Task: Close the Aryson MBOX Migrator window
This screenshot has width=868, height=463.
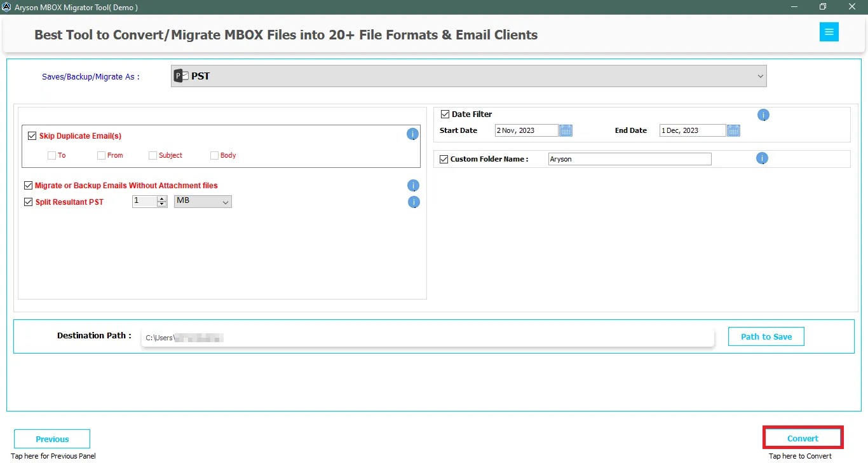Action: point(852,7)
